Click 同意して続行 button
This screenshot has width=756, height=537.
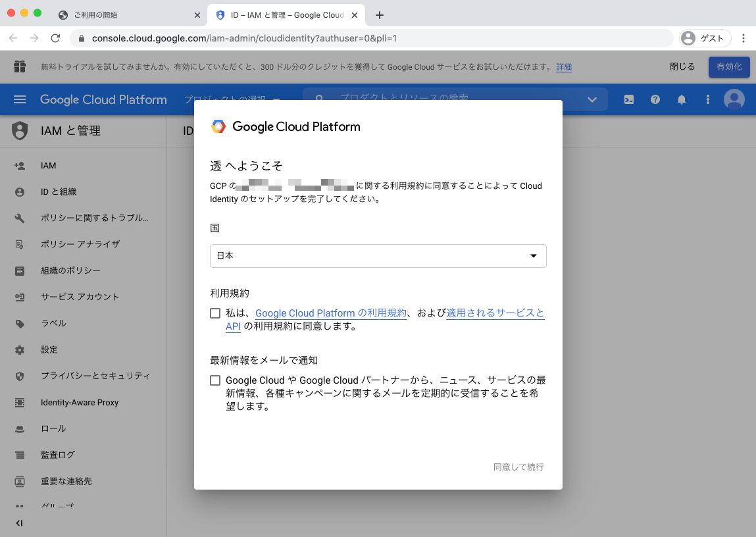[x=518, y=467]
